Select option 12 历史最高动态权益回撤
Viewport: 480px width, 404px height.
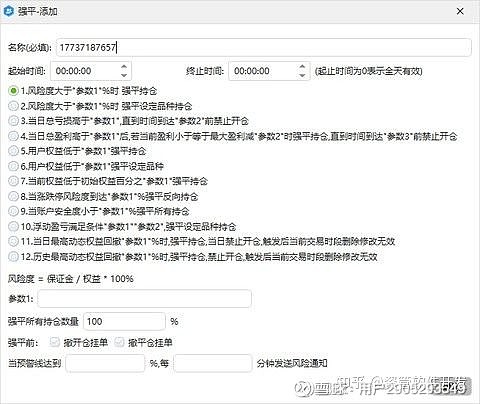point(13,257)
